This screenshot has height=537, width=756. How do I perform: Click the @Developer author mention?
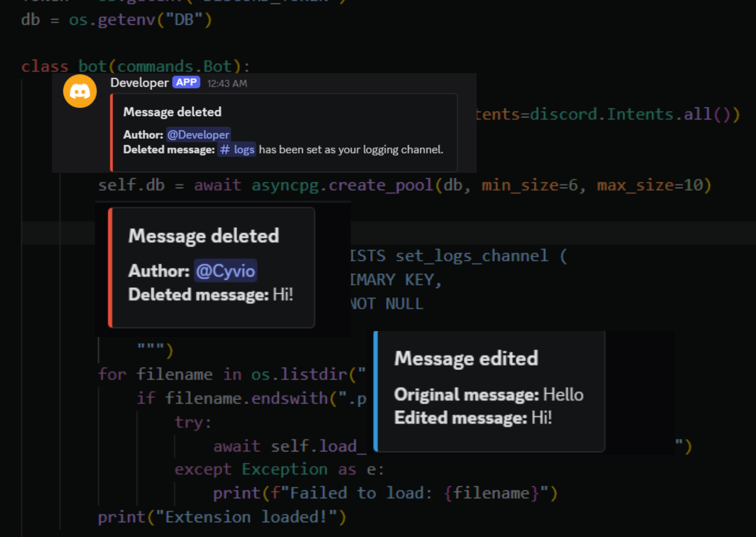point(198,135)
